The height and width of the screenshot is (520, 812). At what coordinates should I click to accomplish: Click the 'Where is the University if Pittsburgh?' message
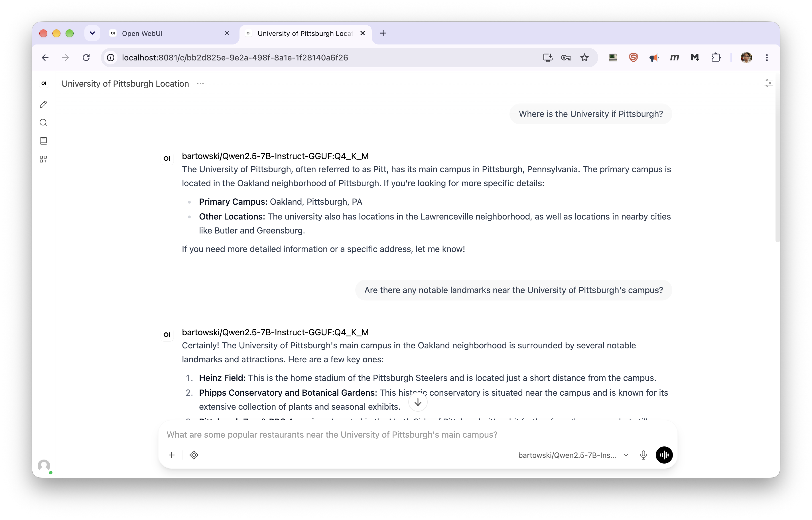(590, 114)
